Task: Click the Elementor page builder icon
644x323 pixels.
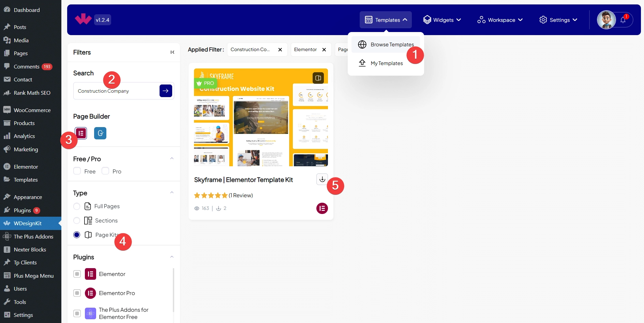Action: [81, 133]
